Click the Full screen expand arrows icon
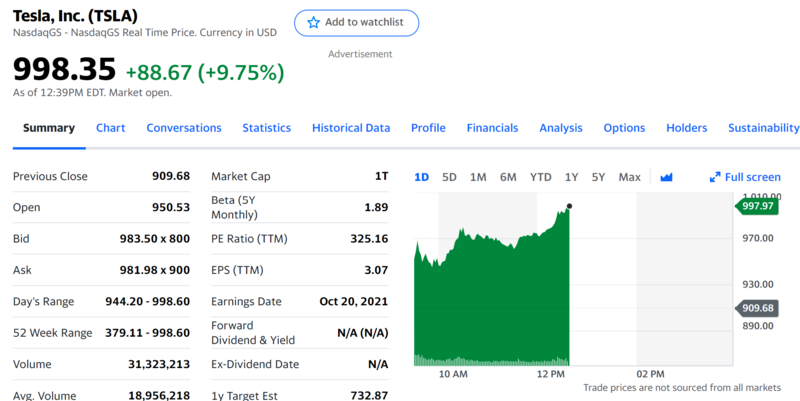The height and width of the screenshot is (401, 800). click(x=715, y=178)
